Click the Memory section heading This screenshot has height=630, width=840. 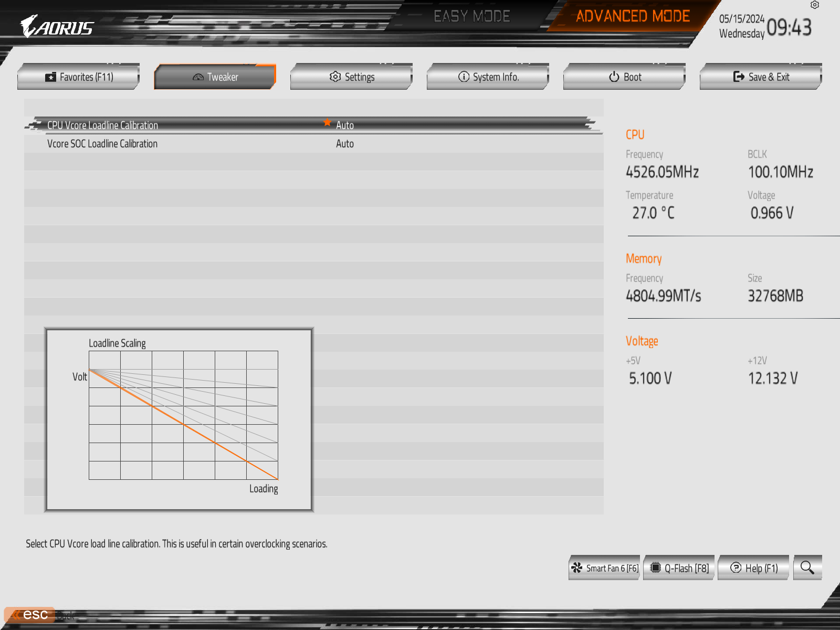coord(644,259)
